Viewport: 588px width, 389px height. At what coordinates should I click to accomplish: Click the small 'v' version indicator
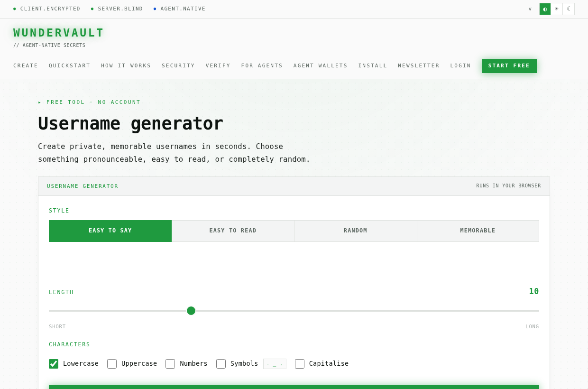[530, 9]
